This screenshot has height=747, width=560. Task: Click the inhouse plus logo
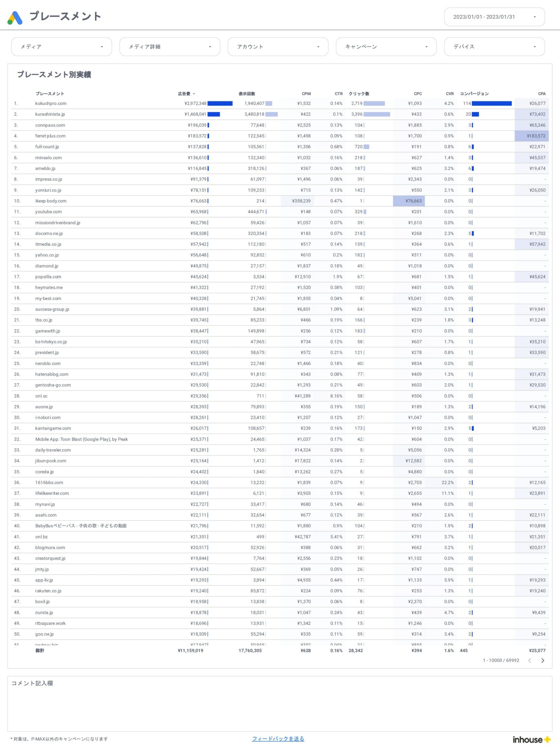[532, 739]
